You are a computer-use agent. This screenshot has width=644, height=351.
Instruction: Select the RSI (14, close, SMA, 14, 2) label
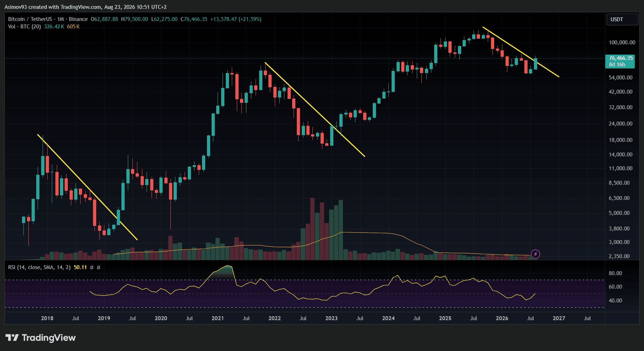point(39,267)
